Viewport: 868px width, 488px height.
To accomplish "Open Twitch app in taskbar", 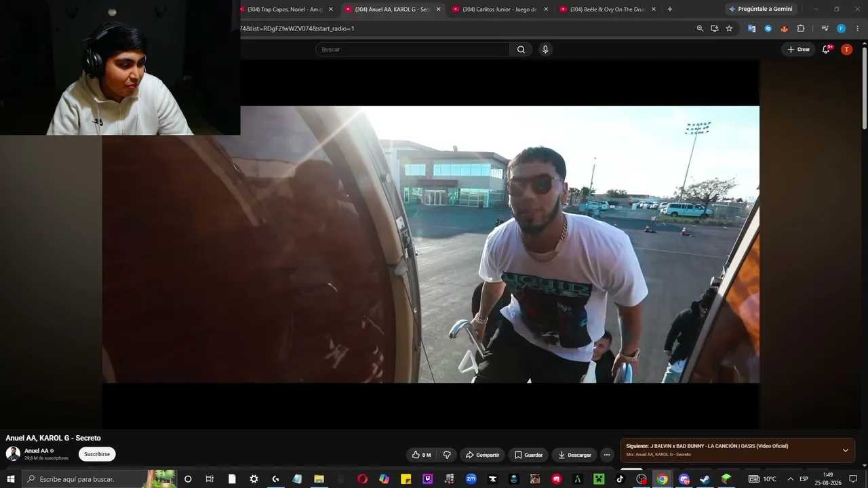I will [x=428, y=479].
